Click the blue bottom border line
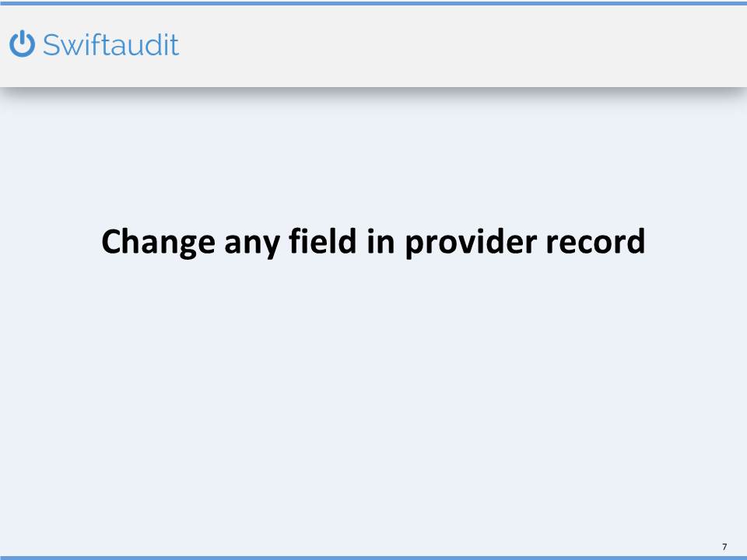747x560 pixels. (x=373, y=557)
